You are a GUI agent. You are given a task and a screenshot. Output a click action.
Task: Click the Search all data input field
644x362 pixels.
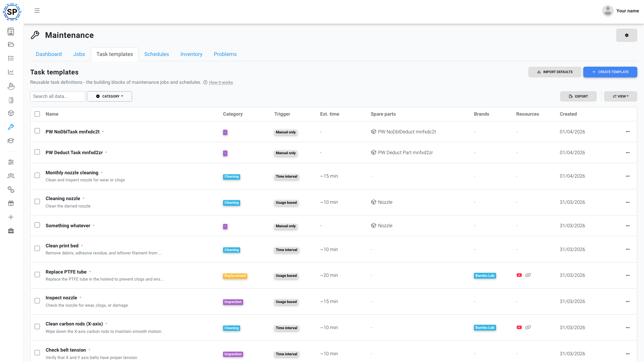[57, 96]
